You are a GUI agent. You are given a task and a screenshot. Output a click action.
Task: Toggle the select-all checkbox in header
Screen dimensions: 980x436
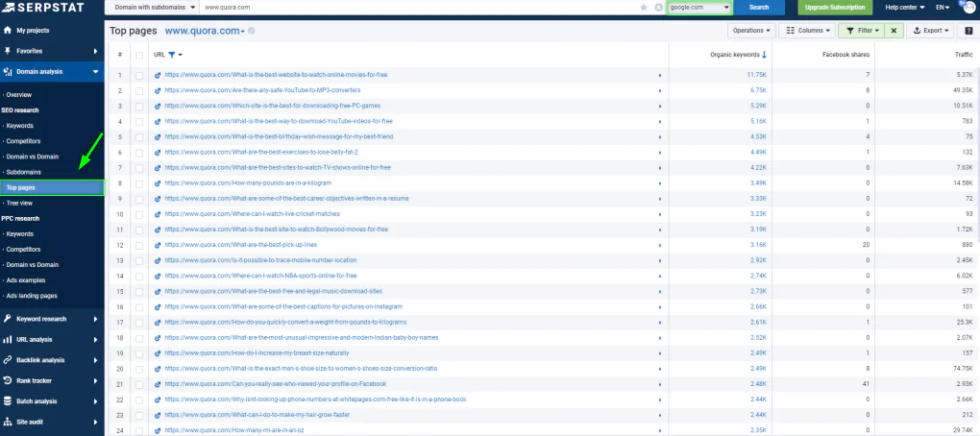[x=139, y=55]
